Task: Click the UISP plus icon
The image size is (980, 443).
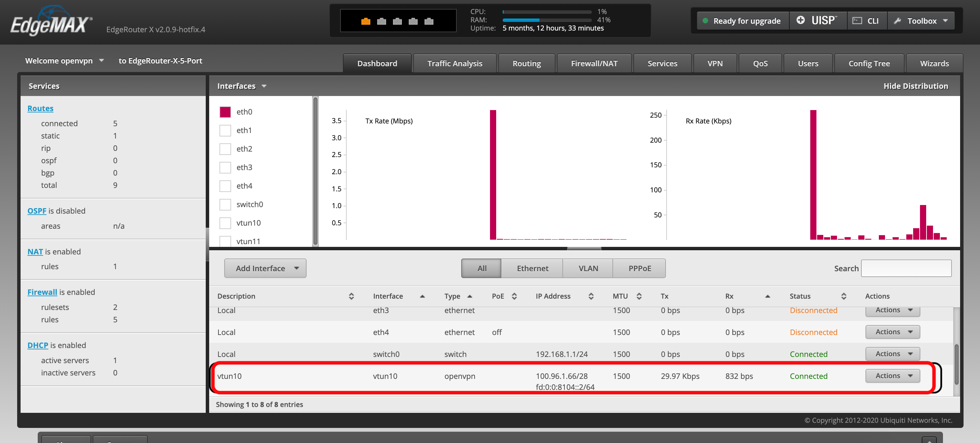Action: tap(800, 20)
